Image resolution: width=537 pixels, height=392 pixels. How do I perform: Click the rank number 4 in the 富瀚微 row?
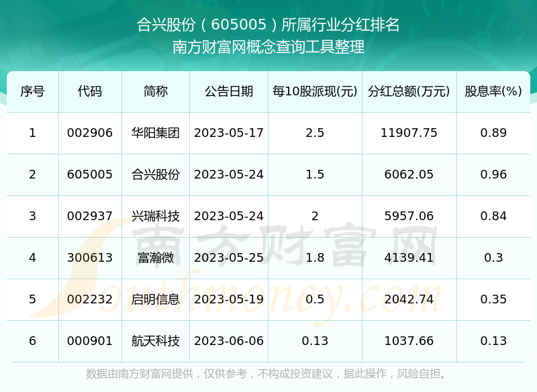(x=32, y=258)
